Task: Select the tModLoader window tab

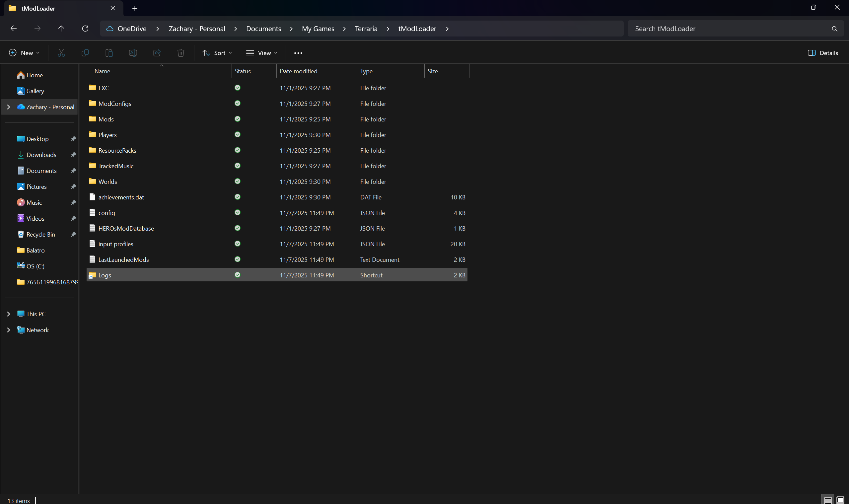Action: 39,8
